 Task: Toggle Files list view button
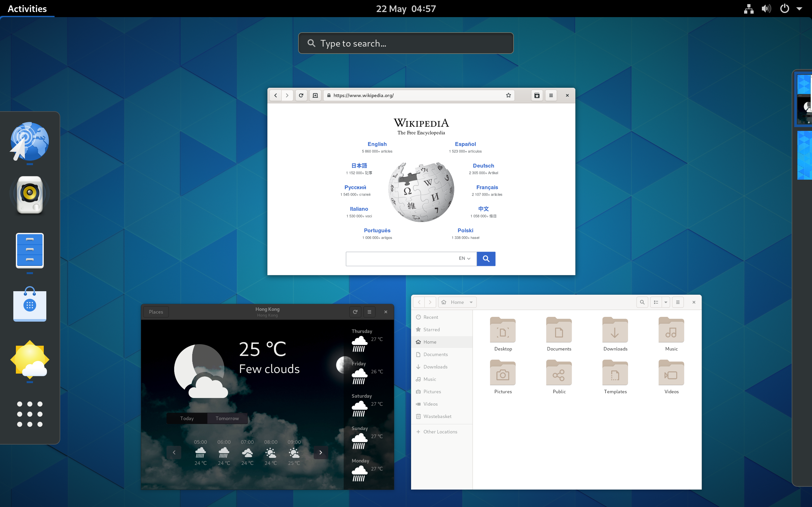(x=656, y=302)
